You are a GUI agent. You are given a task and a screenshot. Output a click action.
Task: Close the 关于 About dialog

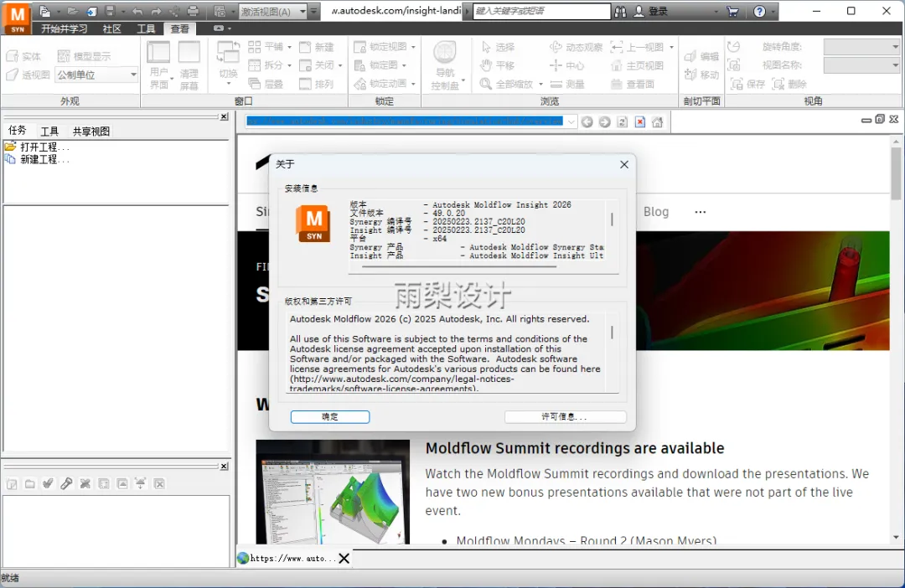(624, 164)
